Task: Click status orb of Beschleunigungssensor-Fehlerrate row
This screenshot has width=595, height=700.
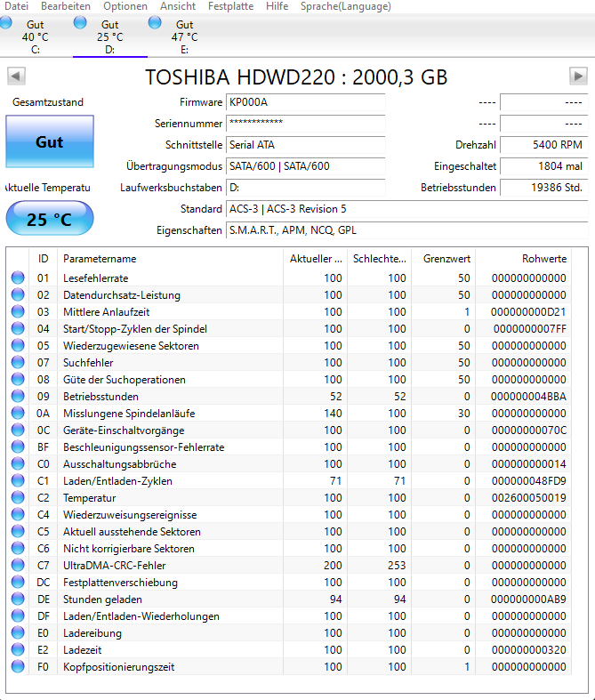Action: (x=18, y=447)
